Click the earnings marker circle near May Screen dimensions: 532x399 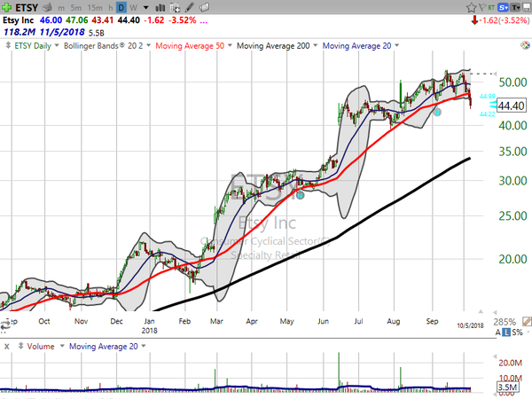pos(300,195)
